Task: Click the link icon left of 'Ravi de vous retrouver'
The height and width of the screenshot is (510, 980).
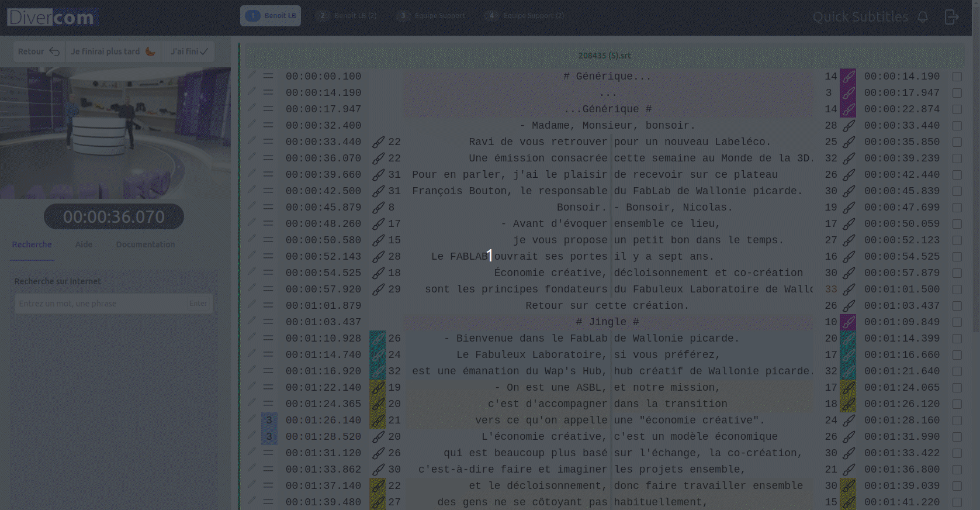Action: point(379,142)
